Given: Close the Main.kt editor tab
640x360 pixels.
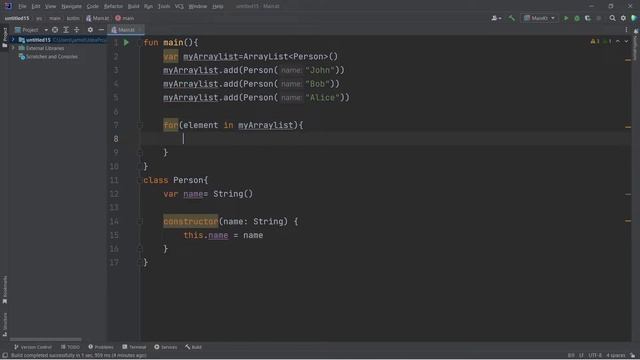Looking at the screenshot, I should [x=139, y=30].
